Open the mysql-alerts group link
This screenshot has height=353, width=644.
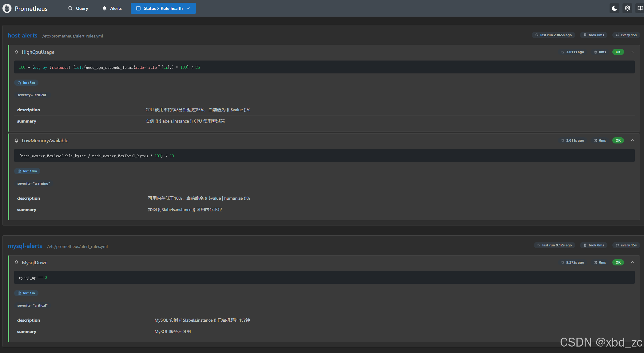[25, 246]
